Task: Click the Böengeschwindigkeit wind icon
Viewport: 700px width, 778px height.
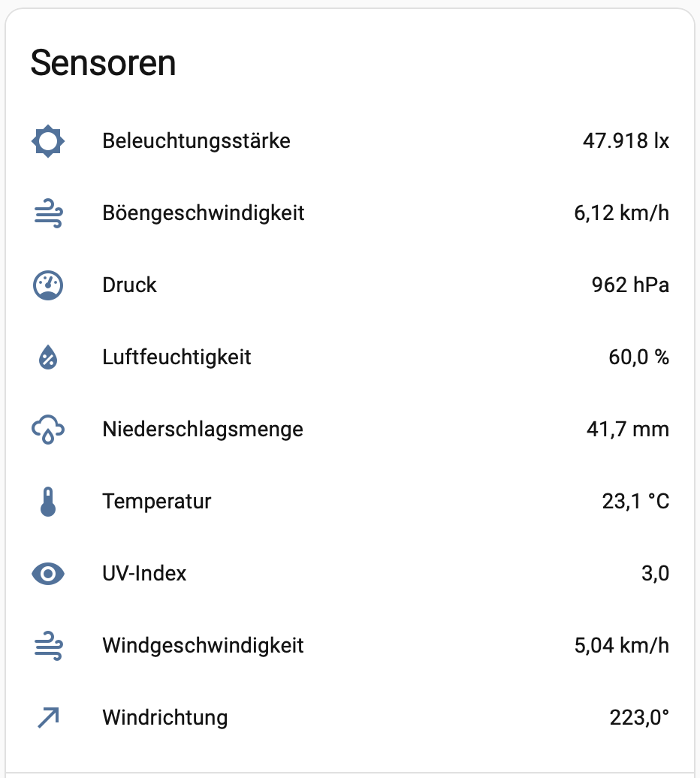Action: 48,213
